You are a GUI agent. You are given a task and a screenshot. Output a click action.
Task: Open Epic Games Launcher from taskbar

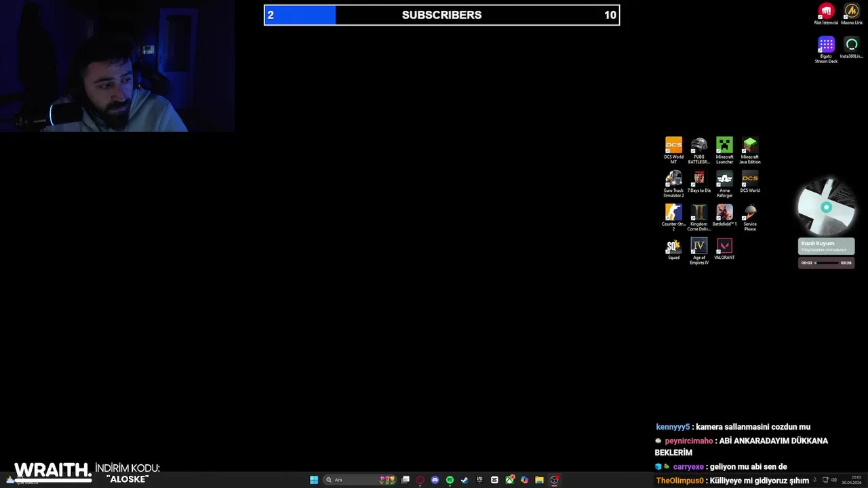click(x=479, y=480)
